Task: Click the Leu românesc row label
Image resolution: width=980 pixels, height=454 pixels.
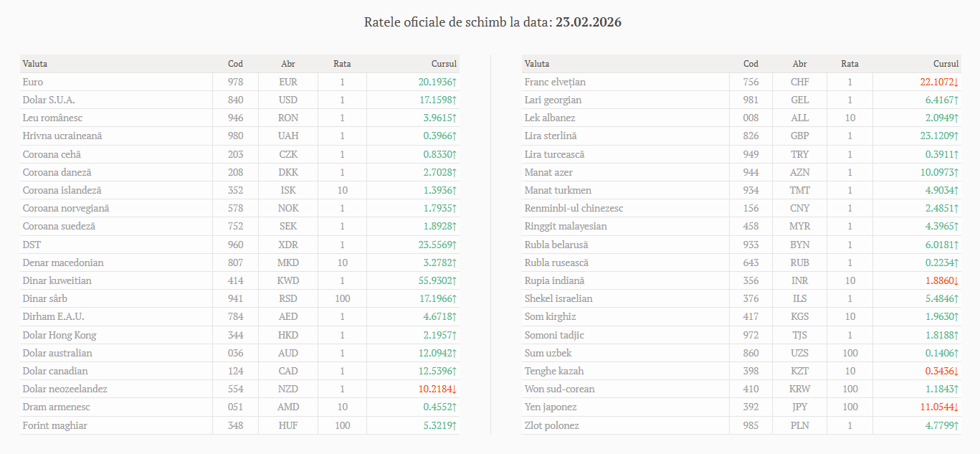Action: (x=53, y=118)
